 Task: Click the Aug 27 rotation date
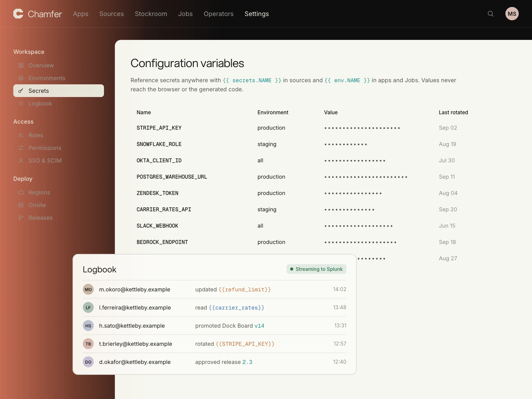pos(448,258)
